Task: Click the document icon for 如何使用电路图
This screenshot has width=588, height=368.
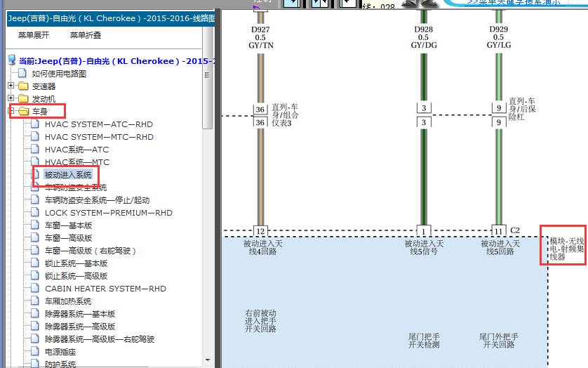Action: click(x=22, y=73)
